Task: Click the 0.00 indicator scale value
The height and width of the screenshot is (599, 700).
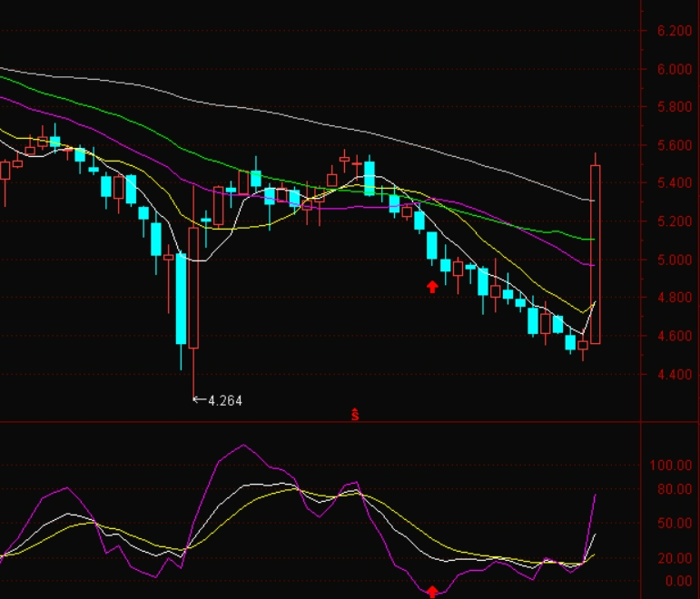Action: [x=678, y=581]
